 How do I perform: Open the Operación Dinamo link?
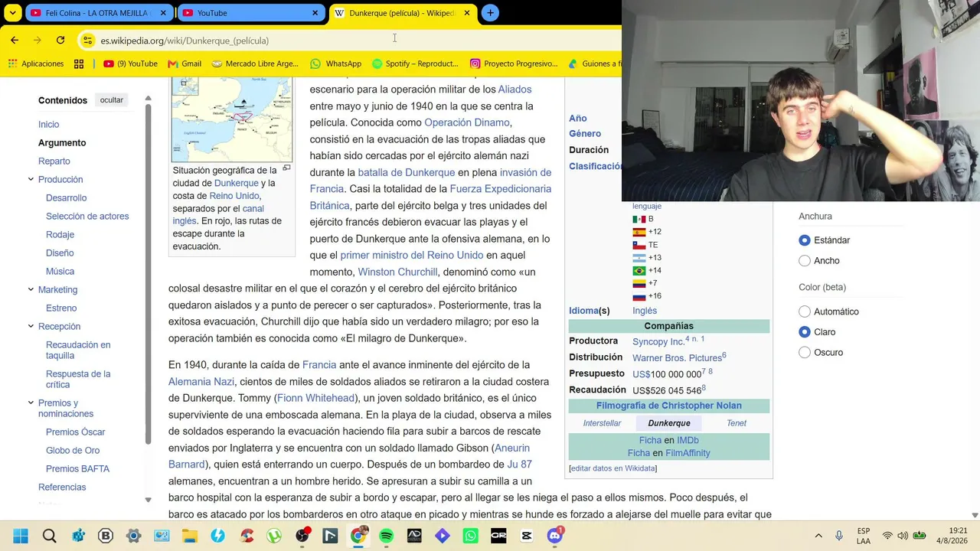467,122
